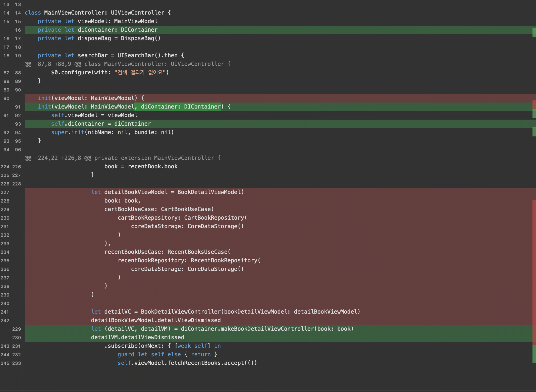Click 'private let searchBar = UISearchBar().then' line
The height and width of the screenshot is (392, 536).
tap(111, 55)
